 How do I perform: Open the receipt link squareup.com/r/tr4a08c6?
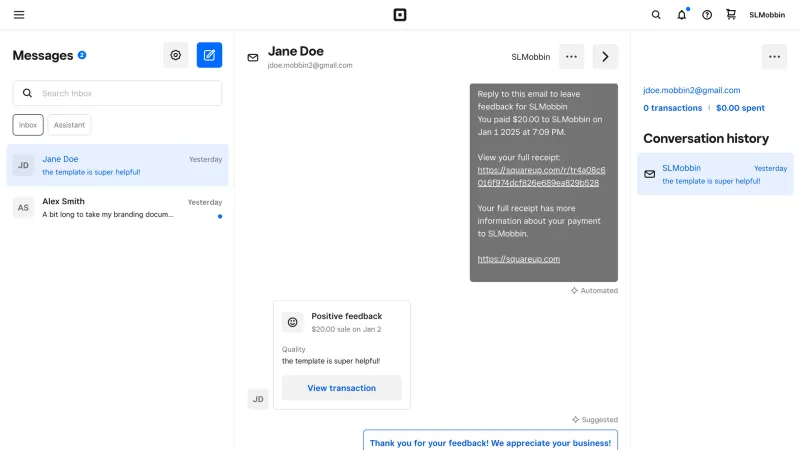click(x=541, y=177)
